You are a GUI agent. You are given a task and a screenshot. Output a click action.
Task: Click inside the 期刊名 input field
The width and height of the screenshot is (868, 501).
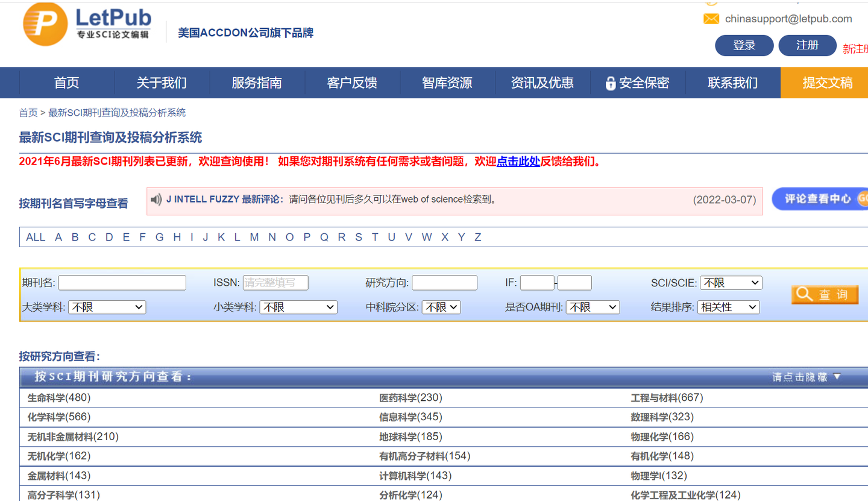coord(122,282)
